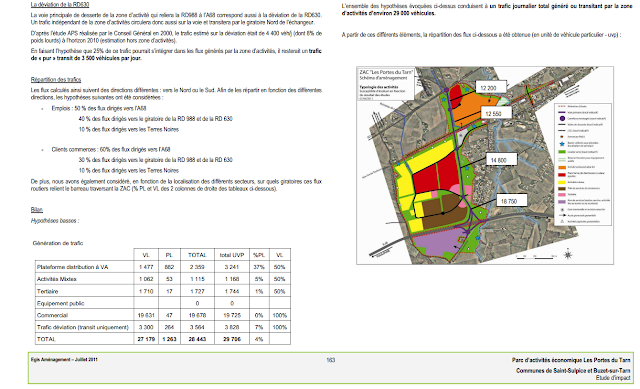Select the cell value "1 115"
640x389 pixels.
(197, 279)
